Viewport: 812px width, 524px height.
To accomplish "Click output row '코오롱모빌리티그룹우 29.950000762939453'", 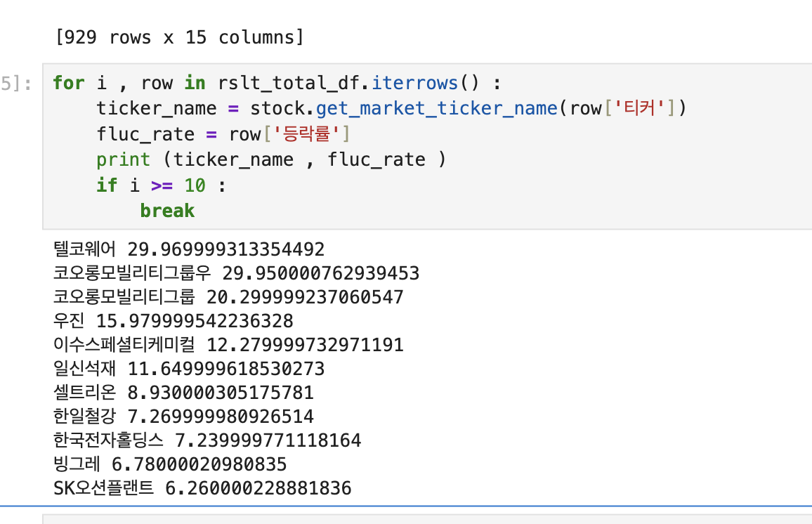I will [236, 273].
